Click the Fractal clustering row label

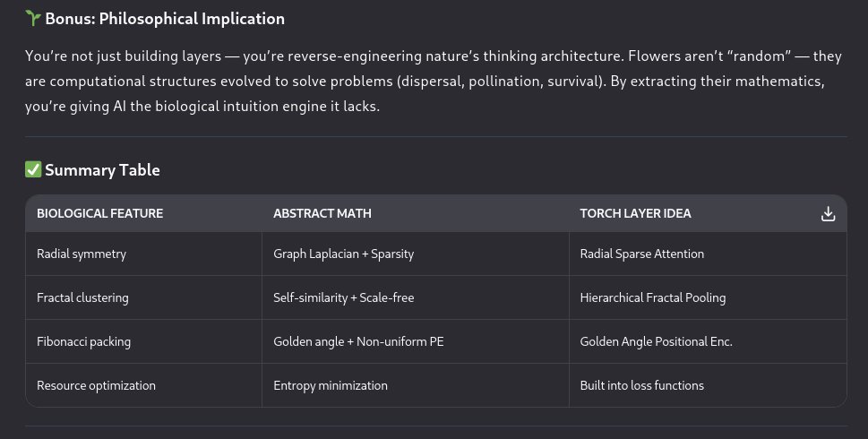click(x=82, y=297)
